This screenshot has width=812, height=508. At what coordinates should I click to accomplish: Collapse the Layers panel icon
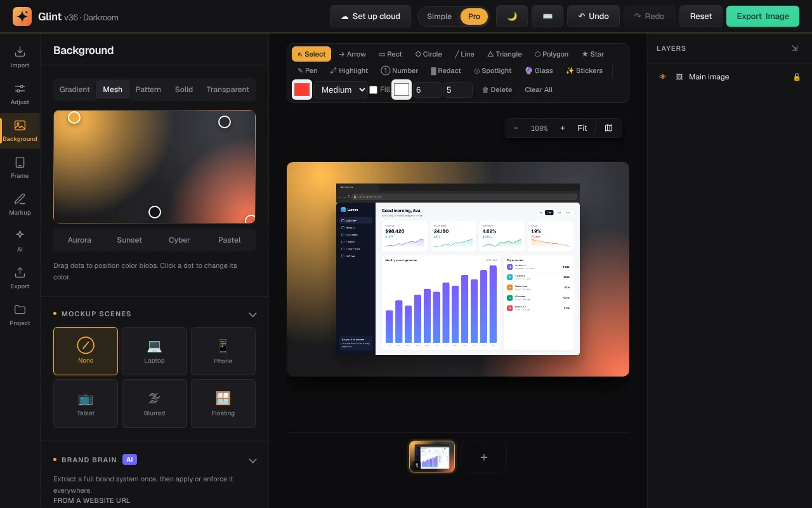tap(794, 48)
